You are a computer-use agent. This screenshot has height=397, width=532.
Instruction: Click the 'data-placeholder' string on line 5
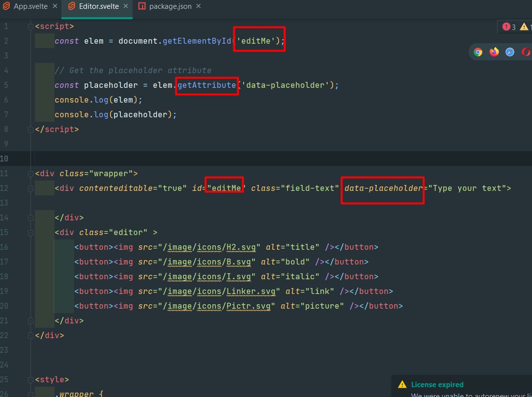[x=285, y=85]
